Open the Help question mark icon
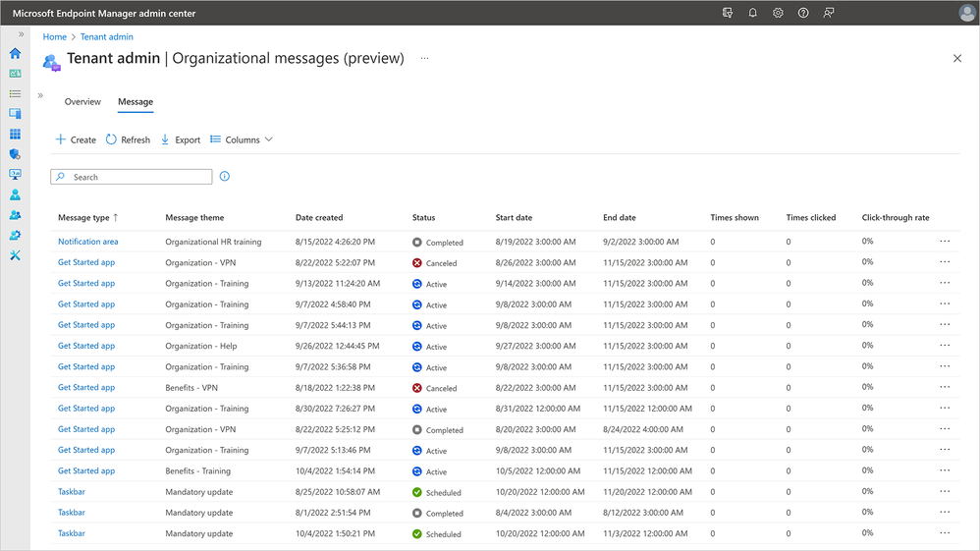This screenshot has width=980, height=551. point(803,13)
